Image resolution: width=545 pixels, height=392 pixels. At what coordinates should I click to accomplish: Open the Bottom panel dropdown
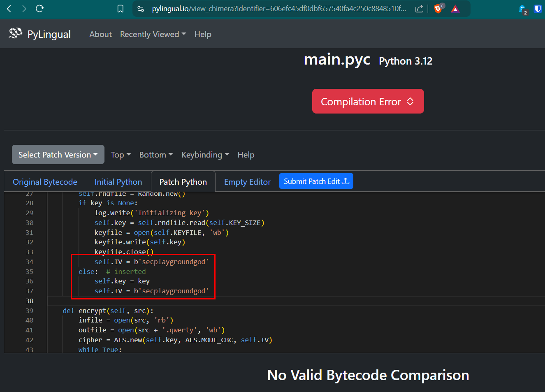pos(156,155)
